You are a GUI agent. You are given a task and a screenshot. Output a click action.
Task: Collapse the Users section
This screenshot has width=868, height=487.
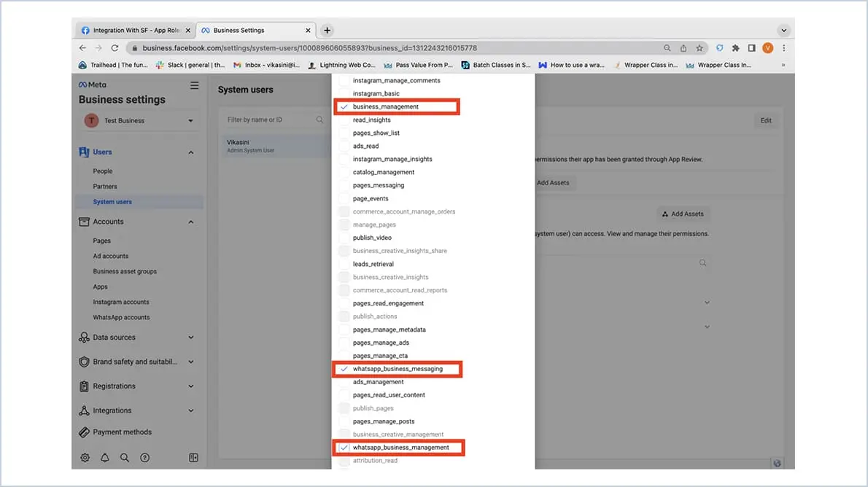click(191, 152)
